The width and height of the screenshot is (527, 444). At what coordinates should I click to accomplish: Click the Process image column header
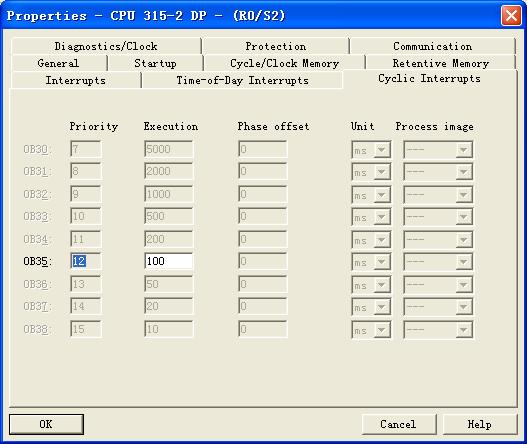click(435, 127)
